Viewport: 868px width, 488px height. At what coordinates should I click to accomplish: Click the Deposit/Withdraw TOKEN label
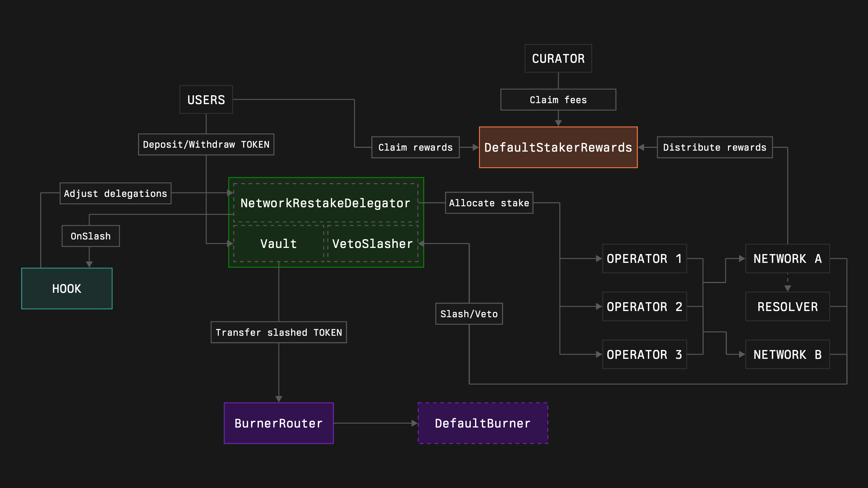coord(206,144)
